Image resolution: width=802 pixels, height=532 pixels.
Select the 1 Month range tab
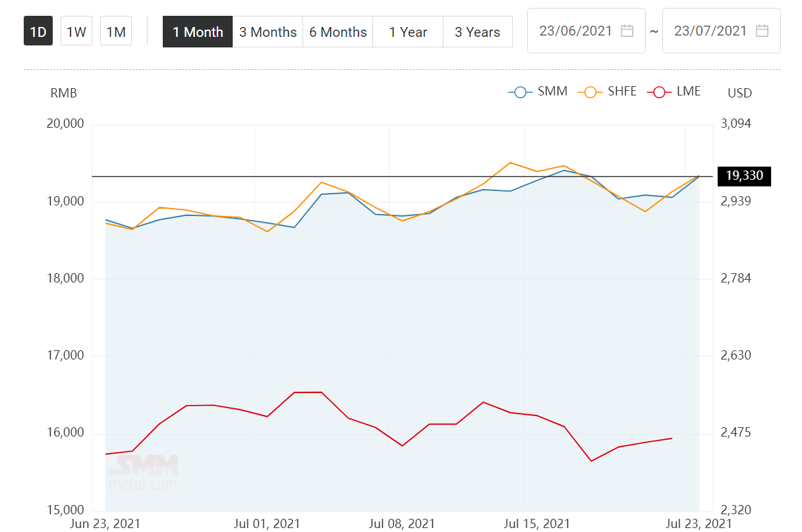pos(198,32)
